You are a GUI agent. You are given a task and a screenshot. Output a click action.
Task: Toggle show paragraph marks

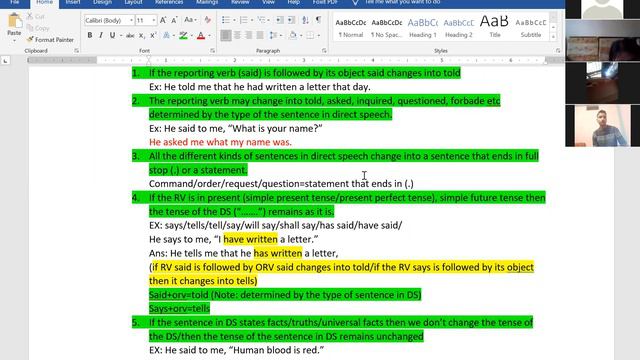[x=319, y=20]
